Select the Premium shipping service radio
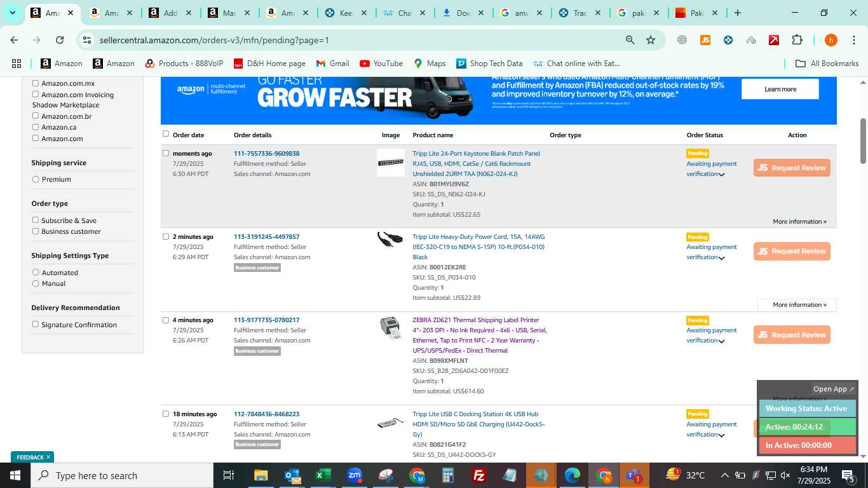The width and height of the screenshot is (868, 488). point(36,179)
